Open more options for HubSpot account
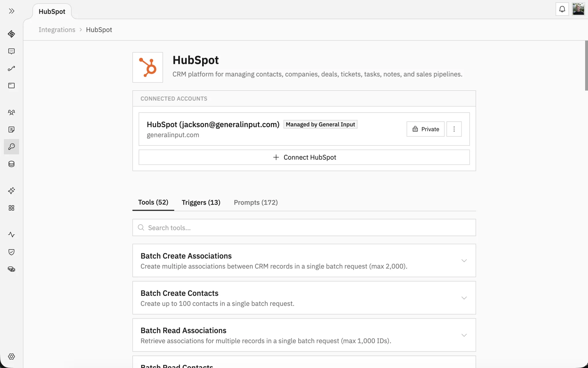588x368 pixels. (x=454, y=129)
